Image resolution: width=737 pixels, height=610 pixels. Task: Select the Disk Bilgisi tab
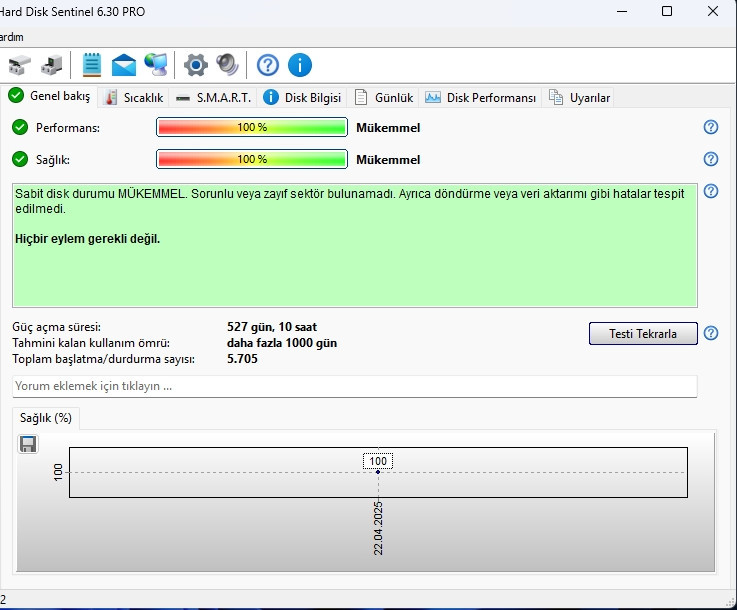[302, 98]
